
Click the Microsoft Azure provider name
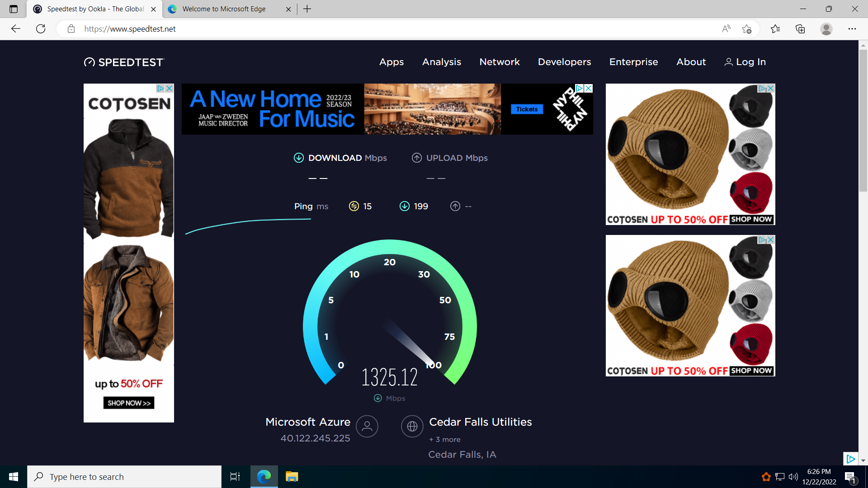click(308, 422)
